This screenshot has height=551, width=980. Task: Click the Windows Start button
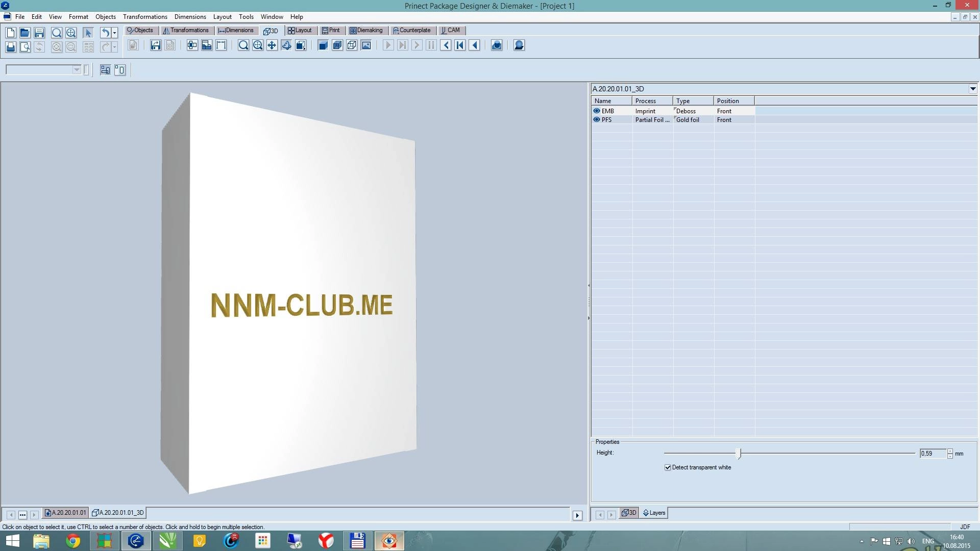[x=12, y=541]
